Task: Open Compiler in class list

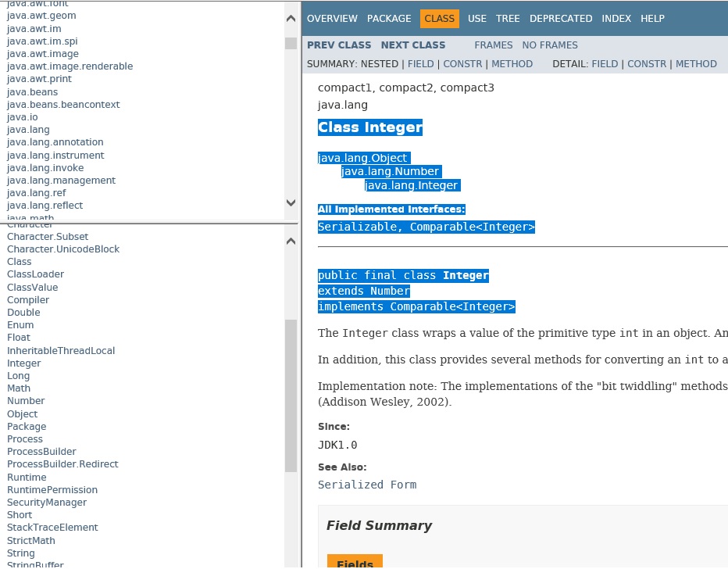Action: 28,299
